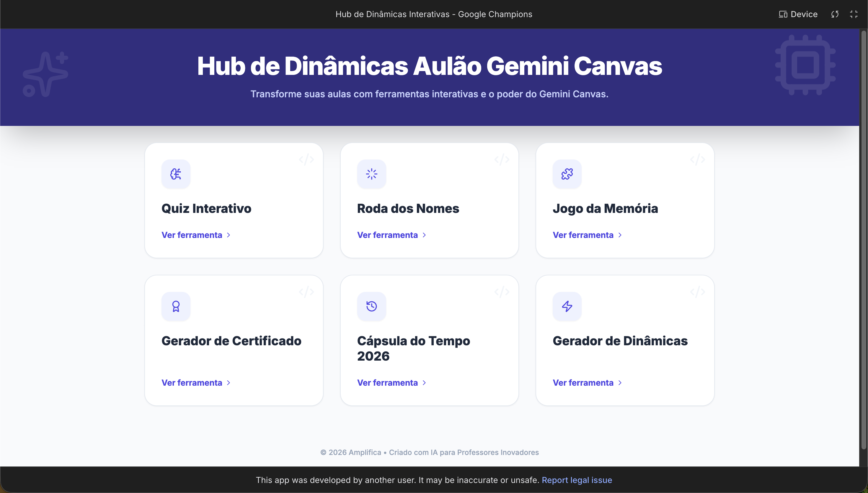
Task: Click the vertical scrollbar on the right
Action: (863, 237)
